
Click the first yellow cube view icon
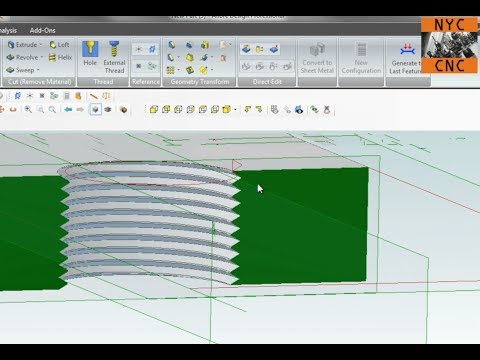tap(154, 109)
